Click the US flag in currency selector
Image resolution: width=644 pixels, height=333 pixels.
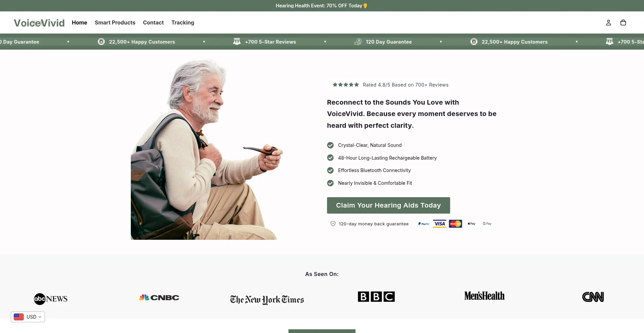[19, 317]
